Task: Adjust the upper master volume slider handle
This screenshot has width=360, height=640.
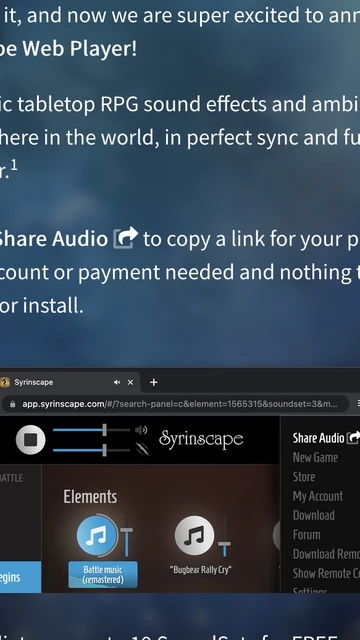Action: coord(104,429)
